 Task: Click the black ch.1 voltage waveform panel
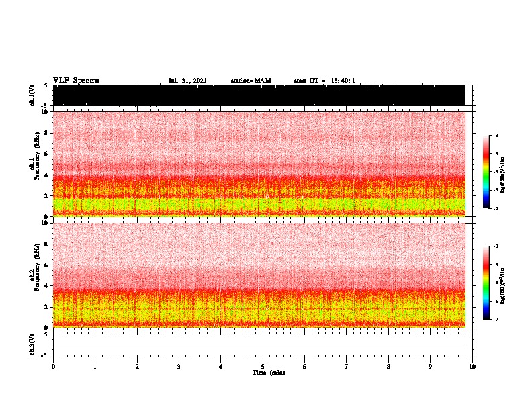point(259,95)
